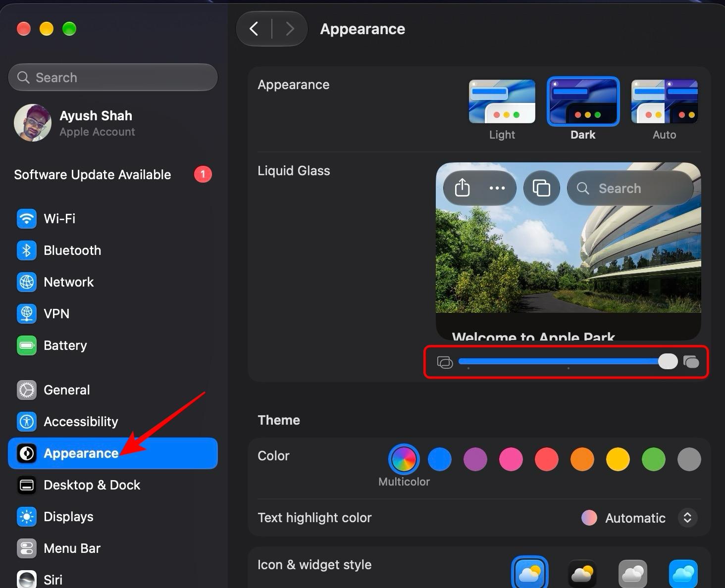Click the red Software Update notification badge

click(x=203, y=174)
